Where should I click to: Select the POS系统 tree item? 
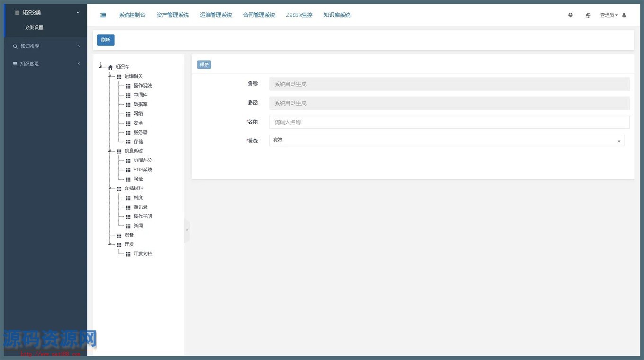[x=143, y=170]
